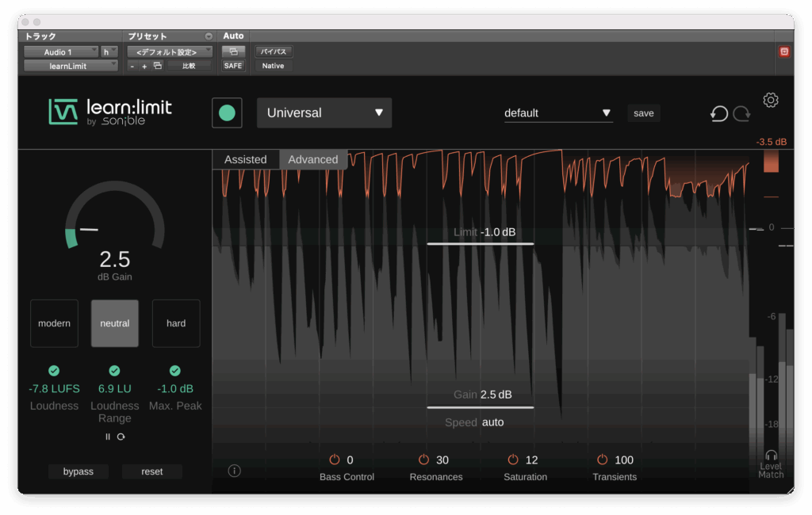Screen dimensions: 812x515
Task: Switch to the Assisted tab
Action: point(246,159)
